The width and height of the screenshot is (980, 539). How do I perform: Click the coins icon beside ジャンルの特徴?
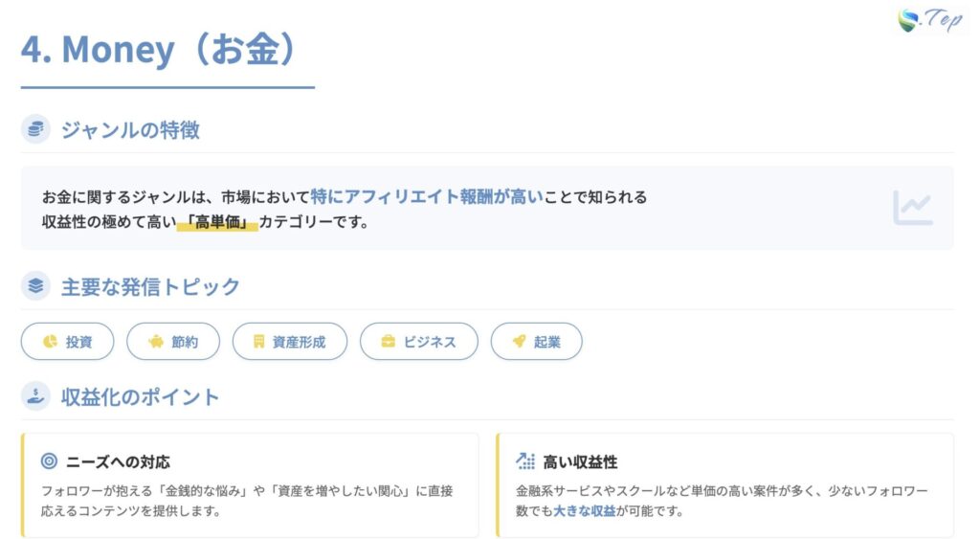coord(35,129)
